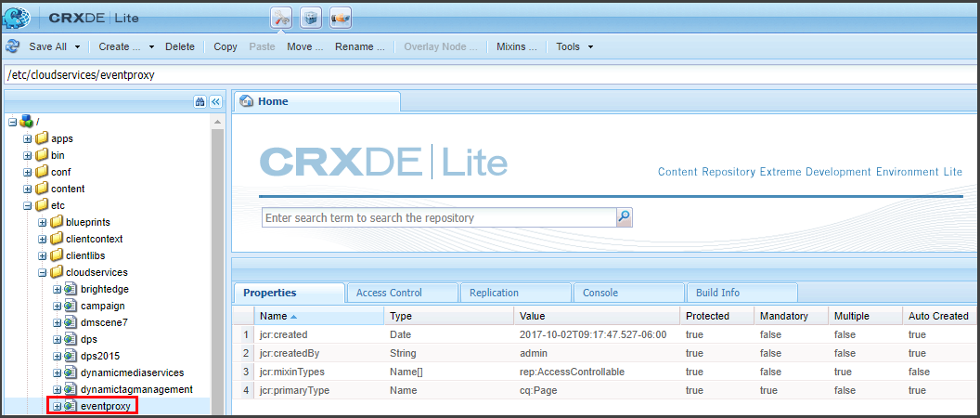
Task: Expand the dynamicmediaservices node
Action: [x=57, y=372]
